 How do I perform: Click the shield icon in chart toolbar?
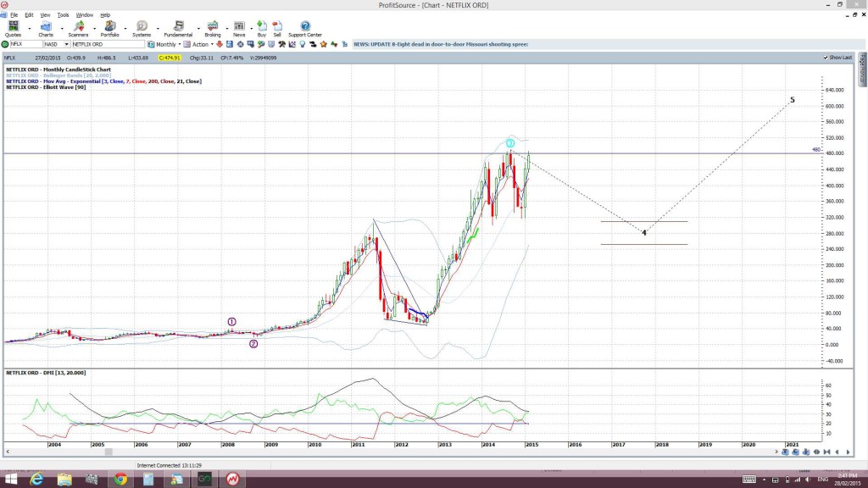(271, 44)
